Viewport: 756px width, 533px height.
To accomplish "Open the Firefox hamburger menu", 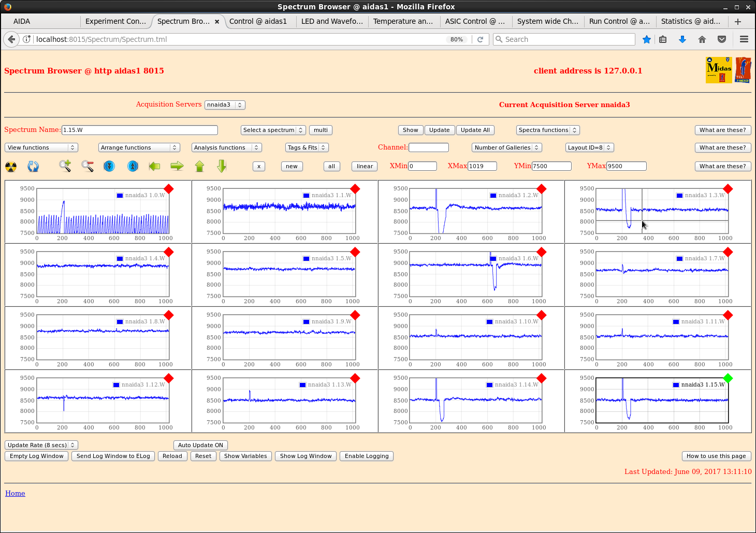I will point(744,39).
